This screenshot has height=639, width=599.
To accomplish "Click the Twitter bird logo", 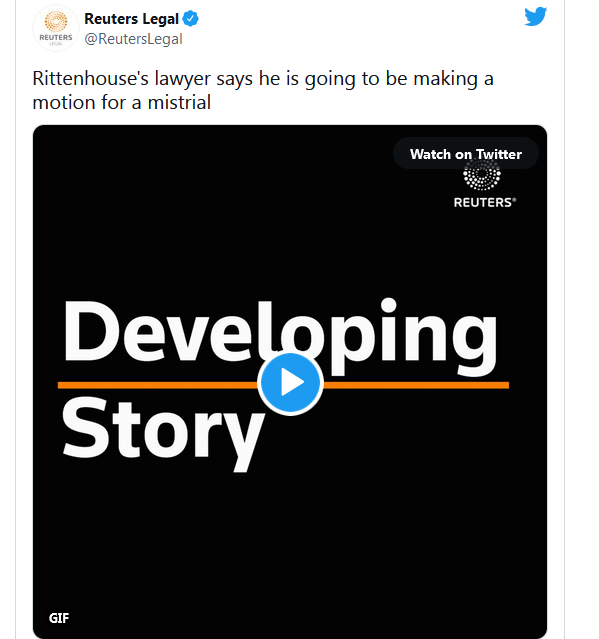I will click(535, 17).
